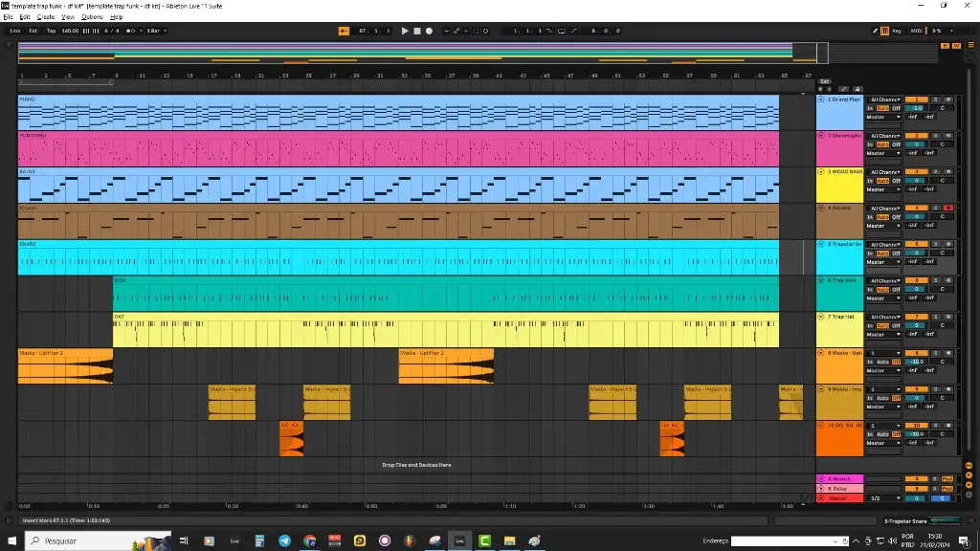Viewport: 980px width, 551px height.
Task: Click the Set locator button
Action: 824,81
